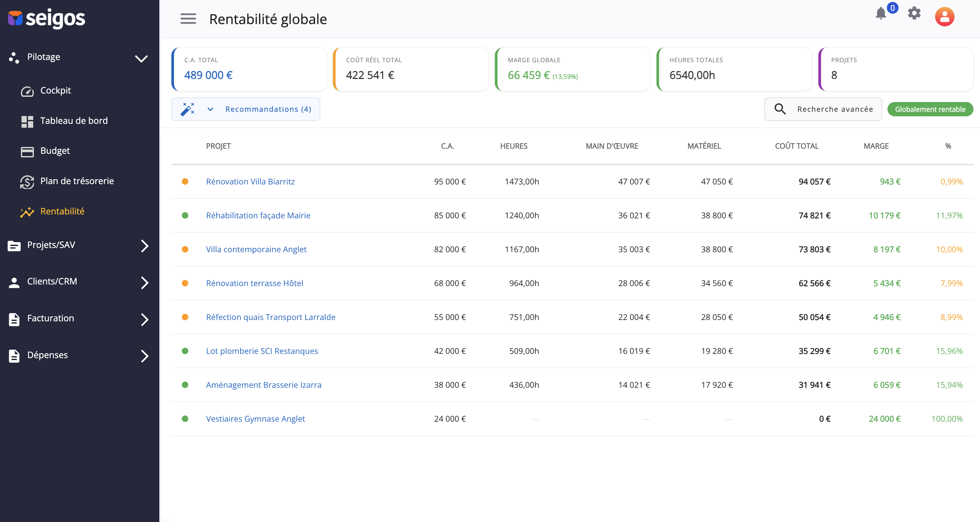Open the Projets/SAV menu

coord(51,245)
